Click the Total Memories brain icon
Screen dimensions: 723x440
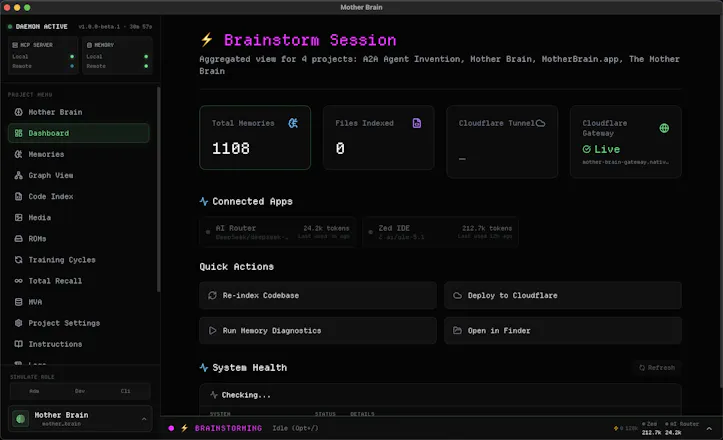click(x=293, y=123)
